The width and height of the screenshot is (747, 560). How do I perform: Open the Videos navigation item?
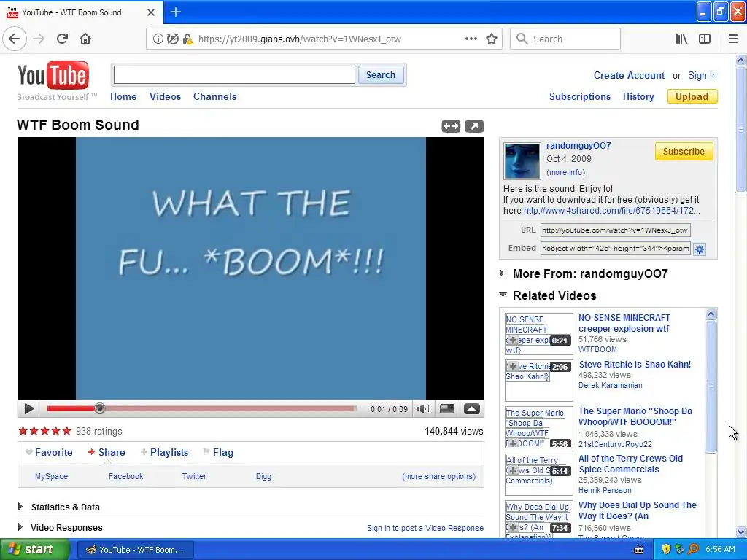[166, 96]
